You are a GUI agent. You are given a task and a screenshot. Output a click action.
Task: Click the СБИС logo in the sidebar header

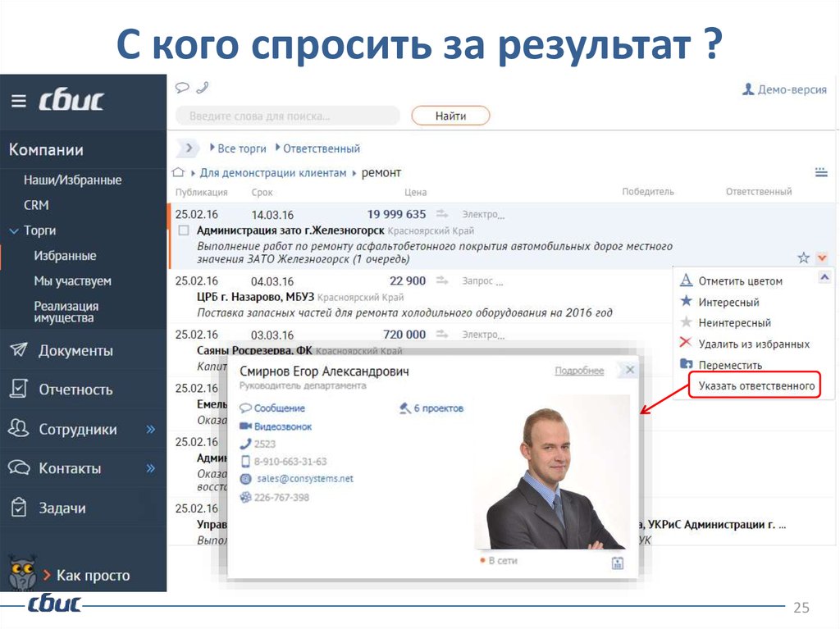coord(71,100)
